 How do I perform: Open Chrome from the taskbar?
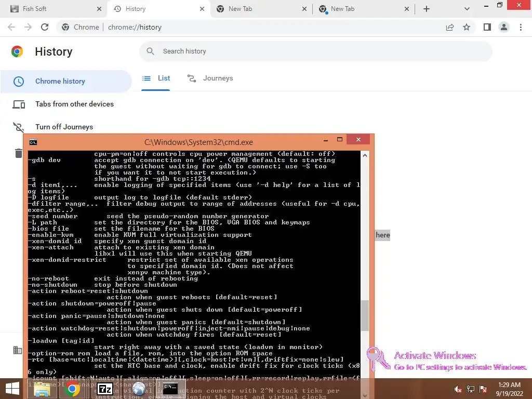pos(72,389)
